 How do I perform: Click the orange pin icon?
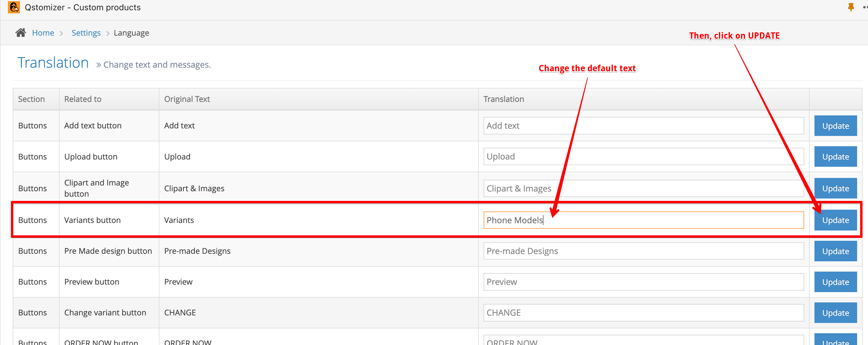tap(851, 7)
